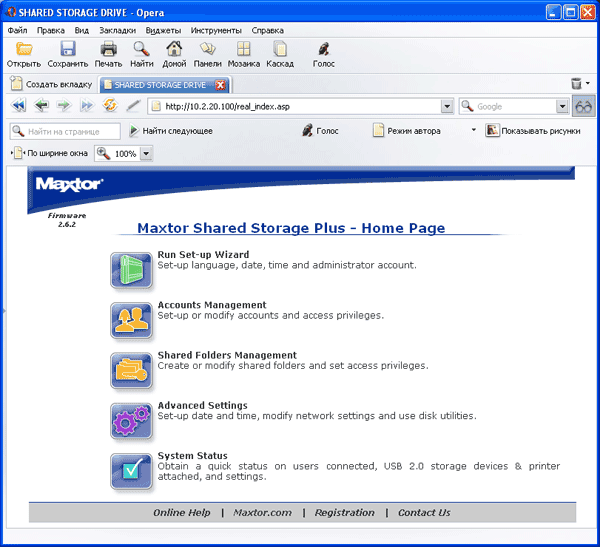Click Создать вкладку new tab button
Screen dimensions: 600x547
[51, 84]
